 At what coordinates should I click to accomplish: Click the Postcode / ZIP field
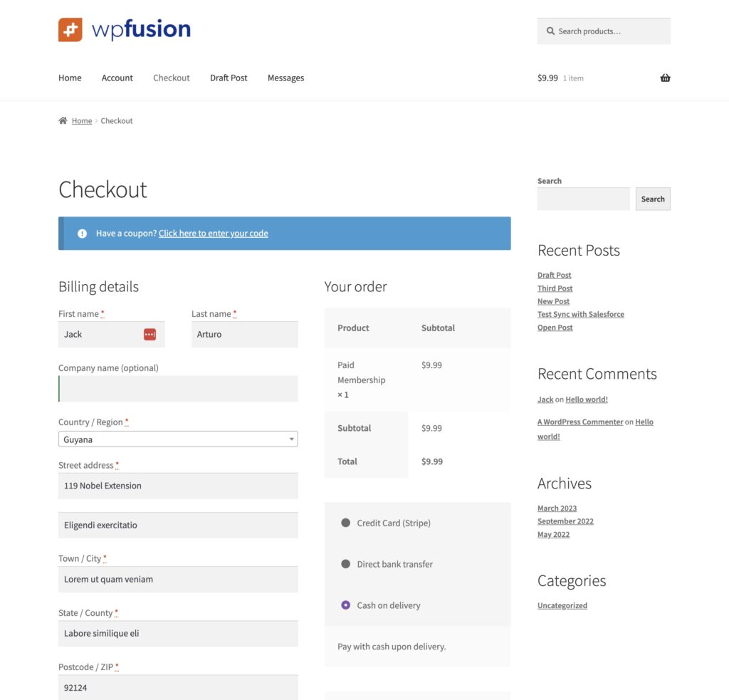tap(178, 687)
